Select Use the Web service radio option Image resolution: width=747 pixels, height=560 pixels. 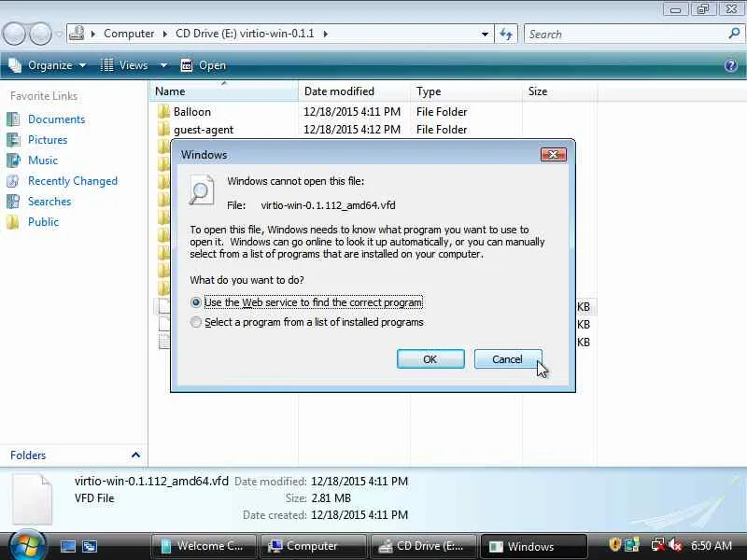[x=196, y=302]
